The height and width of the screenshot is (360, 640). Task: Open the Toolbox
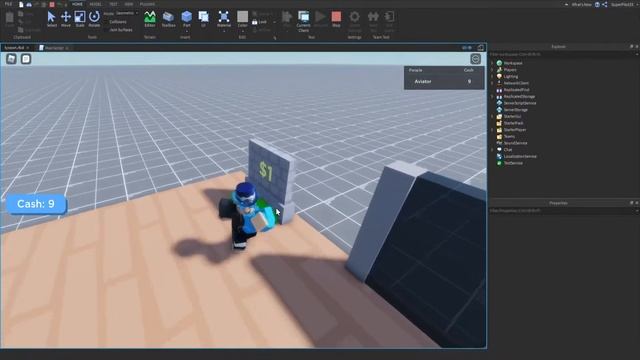pyautogui.click(x=168, y=19)
